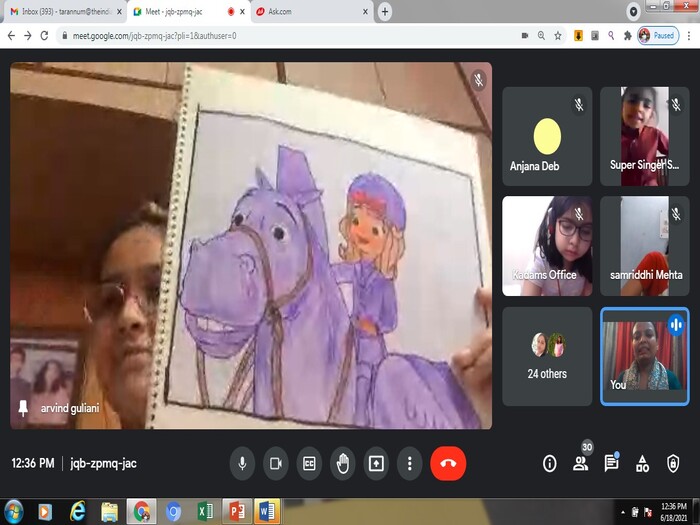Enable closed captions with the CC button
Viewport: 700px width, 525px height.
[x=309, y=463]
